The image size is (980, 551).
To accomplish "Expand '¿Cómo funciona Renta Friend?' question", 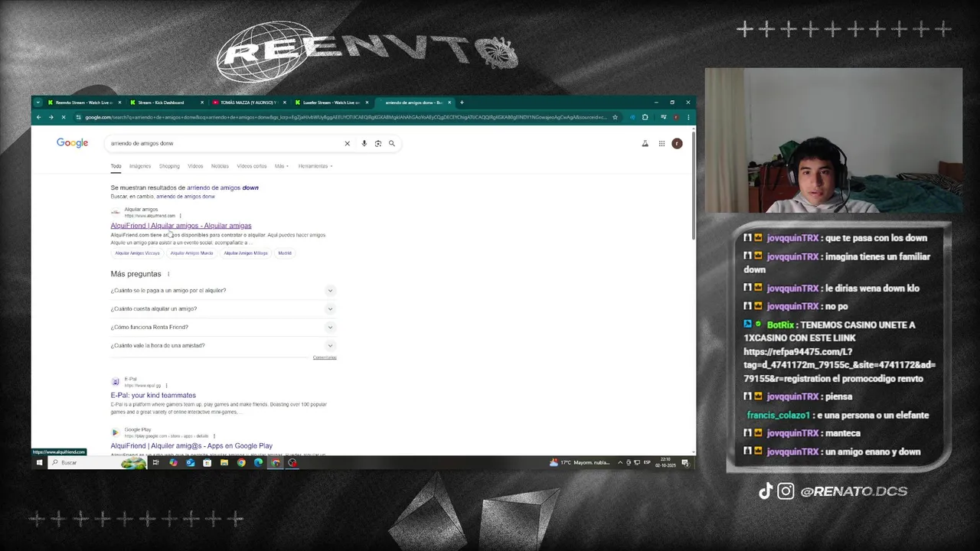I will pyautogui.click(x=223, y=328).
